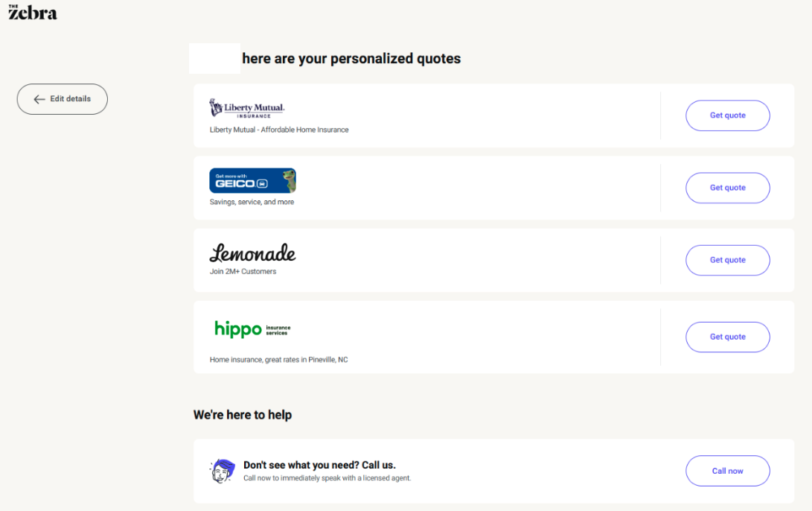Click 'Savings, service, and more' tagline
Screen dimensions: 812x511
coord(252,202)
